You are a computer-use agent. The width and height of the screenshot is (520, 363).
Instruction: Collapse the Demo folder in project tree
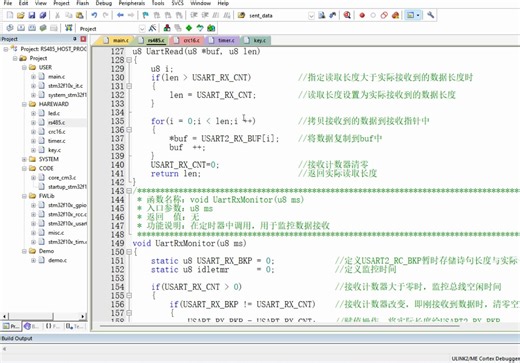24,251
